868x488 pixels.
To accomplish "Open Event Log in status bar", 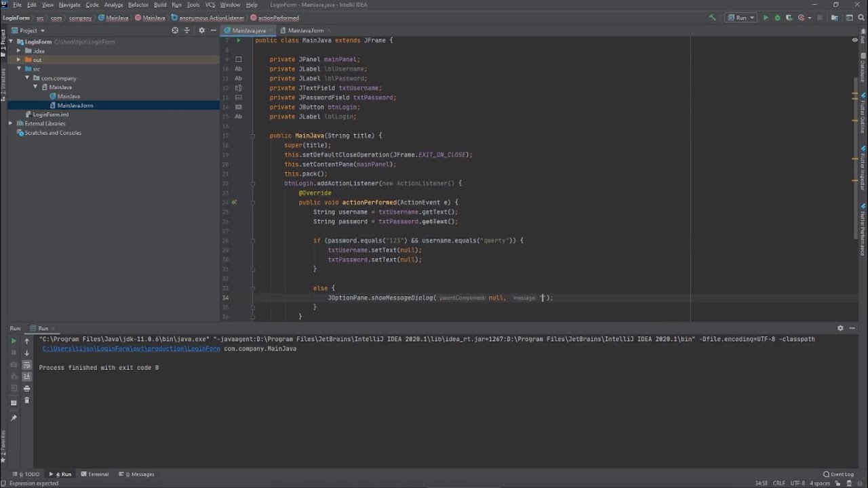I will point(838,474).
